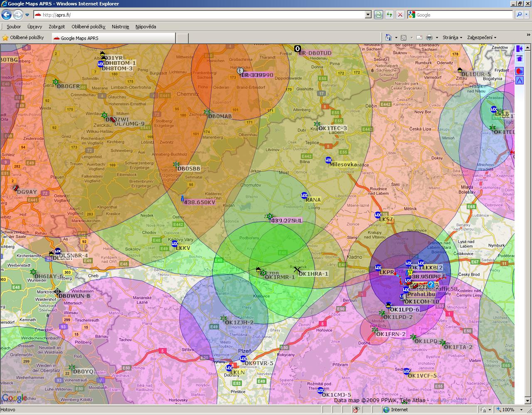
Task: Click the blue house icon in map sidebar
Action: click(520, 59)
